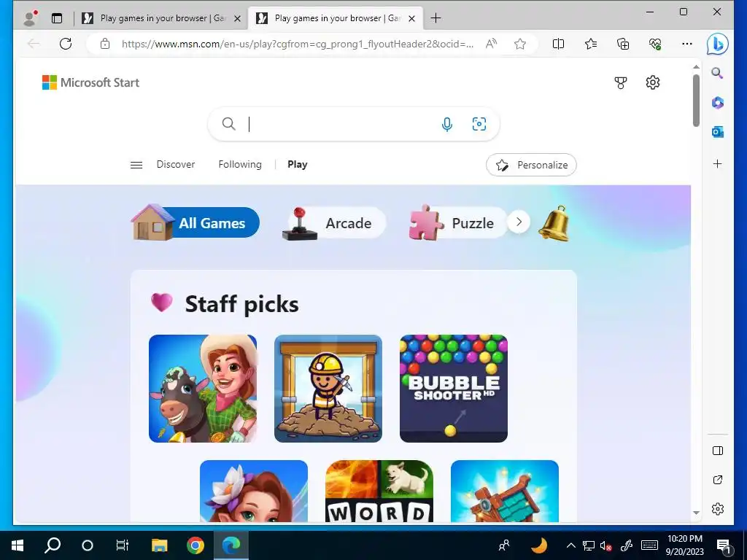Open the wooden house game thumbnail

[505, 491]
